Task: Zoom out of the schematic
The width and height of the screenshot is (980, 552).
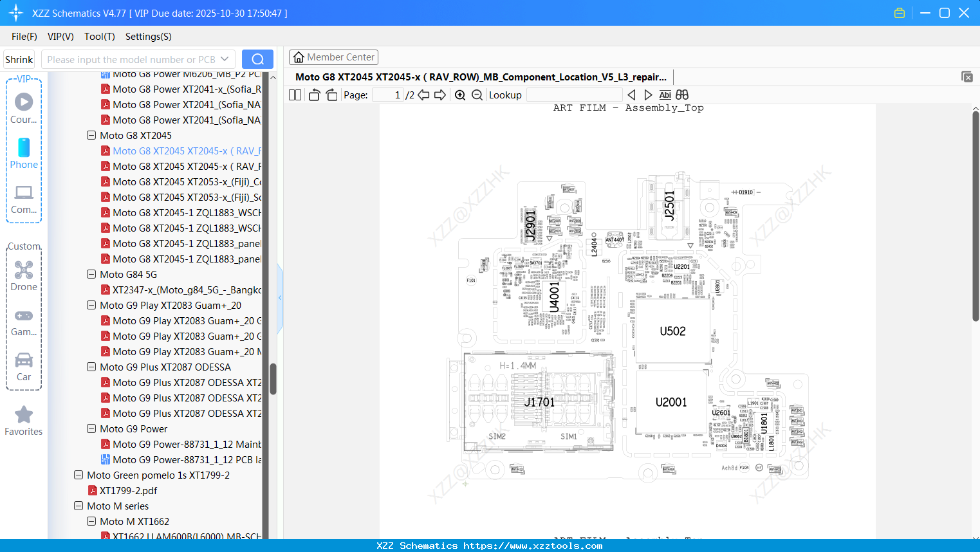Action: pyautogui.click(x=477, y=95)
